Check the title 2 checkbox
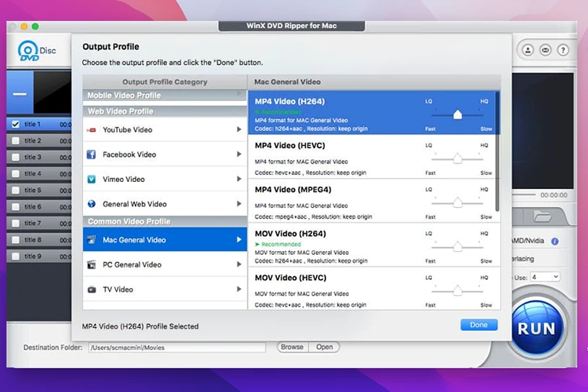The image size is (588, 392). [x=15, y=141]
